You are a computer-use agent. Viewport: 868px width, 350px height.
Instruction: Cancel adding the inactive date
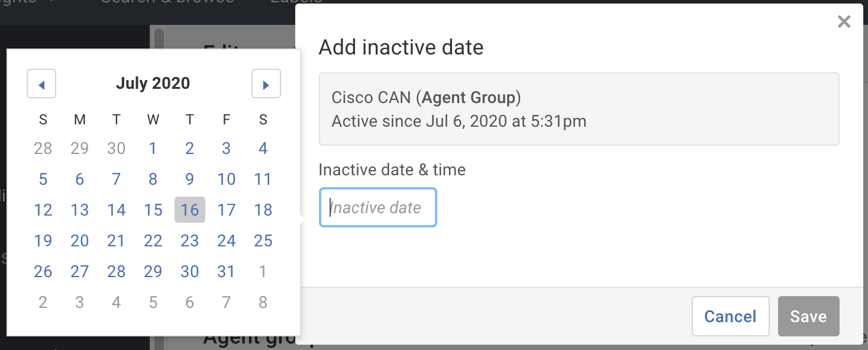point(730,316)
